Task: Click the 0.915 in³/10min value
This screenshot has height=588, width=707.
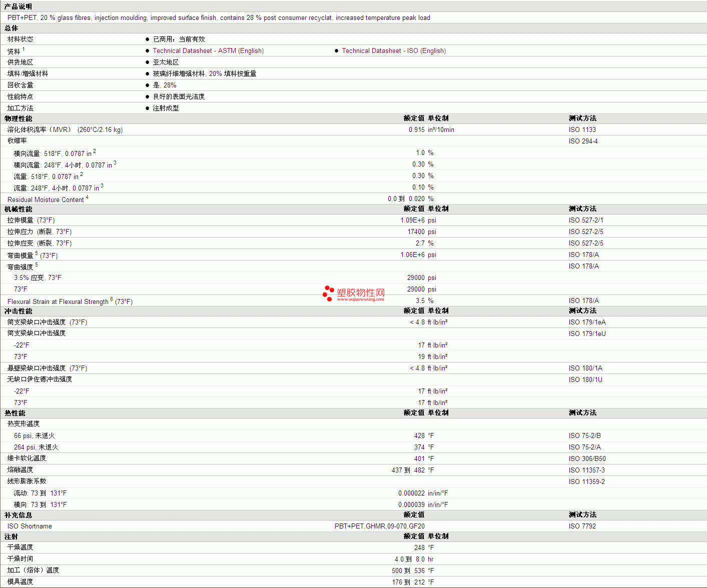Action: point(431,129)
